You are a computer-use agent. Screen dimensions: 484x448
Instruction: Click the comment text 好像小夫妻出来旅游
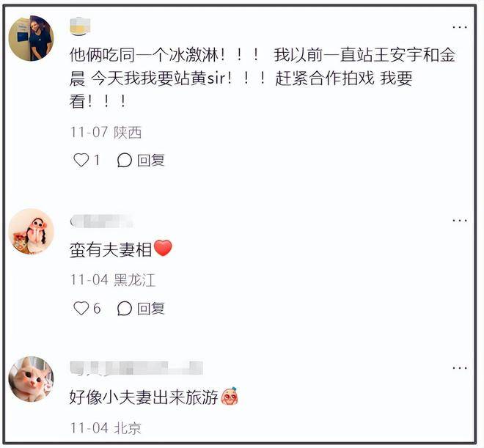point(144,397)
